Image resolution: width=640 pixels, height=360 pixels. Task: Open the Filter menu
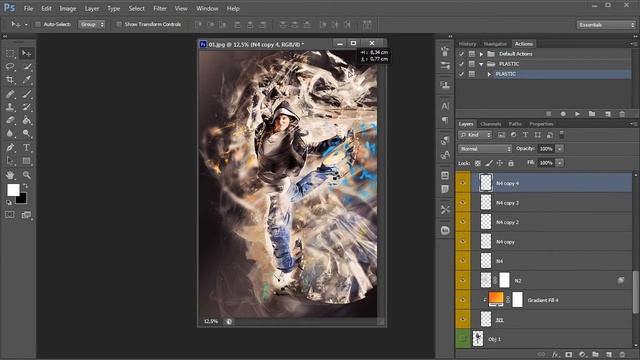[x=160, y=9]
